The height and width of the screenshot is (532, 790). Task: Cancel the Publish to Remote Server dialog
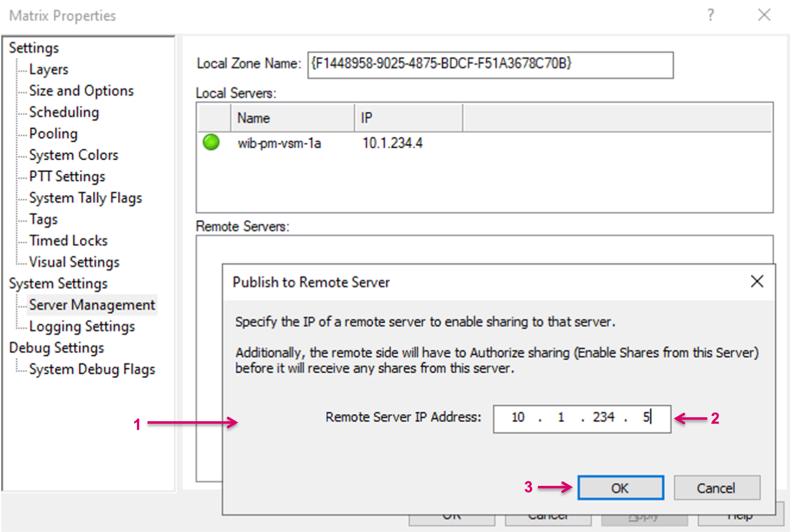click(716, 488)
